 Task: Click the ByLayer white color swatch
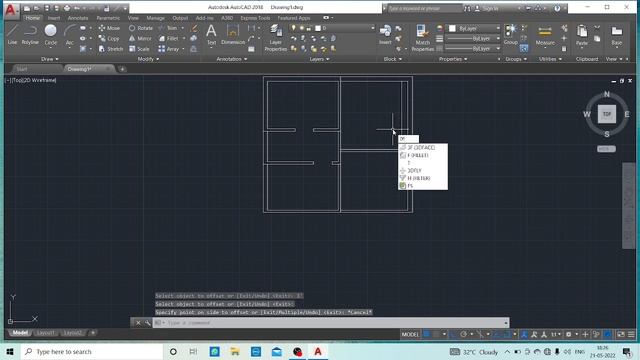pos(452,28)
